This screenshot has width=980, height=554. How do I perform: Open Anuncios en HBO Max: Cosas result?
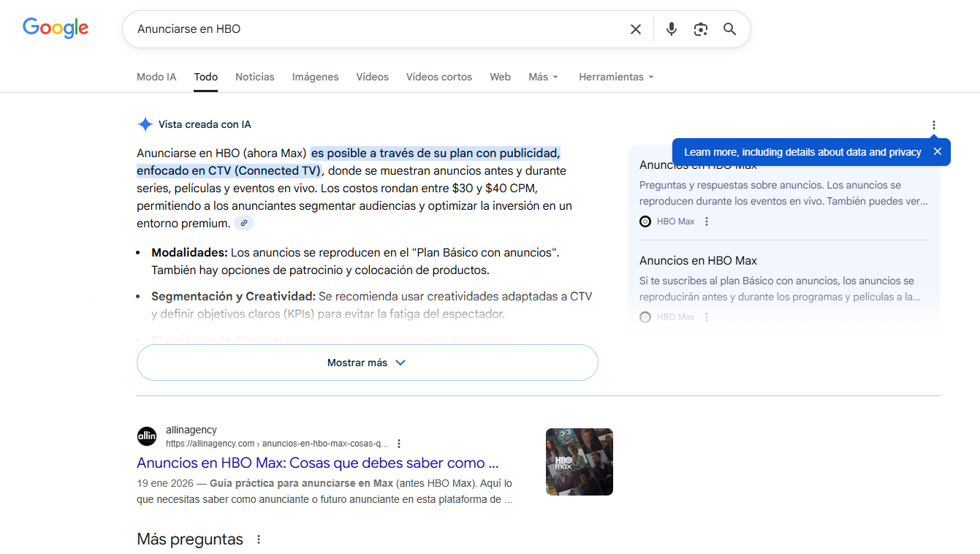(x=317, y=463)
